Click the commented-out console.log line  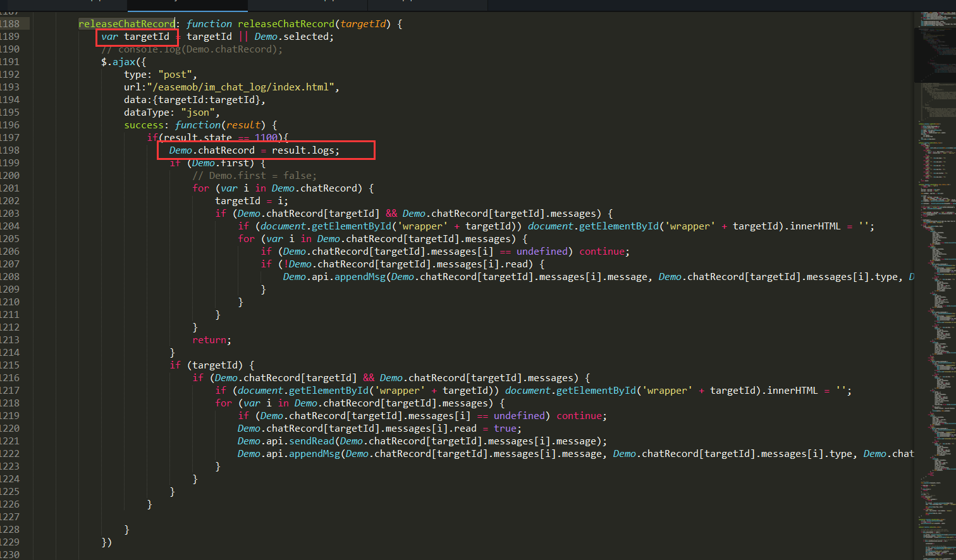pos(192,49)
